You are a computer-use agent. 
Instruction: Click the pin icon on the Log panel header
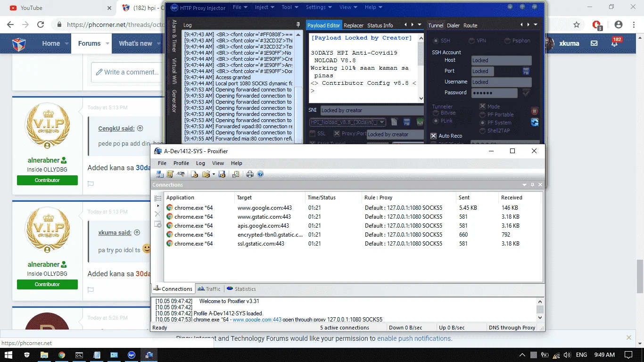(298, 25)
